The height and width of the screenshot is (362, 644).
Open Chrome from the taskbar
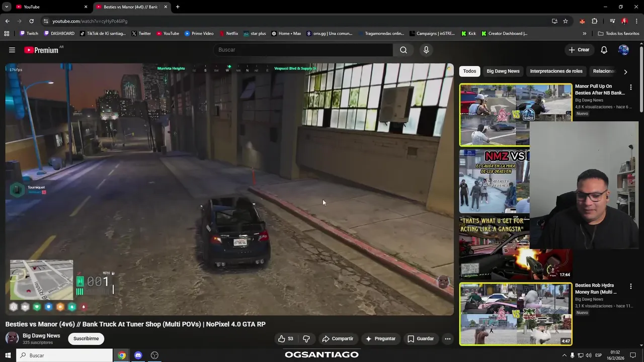122,355
